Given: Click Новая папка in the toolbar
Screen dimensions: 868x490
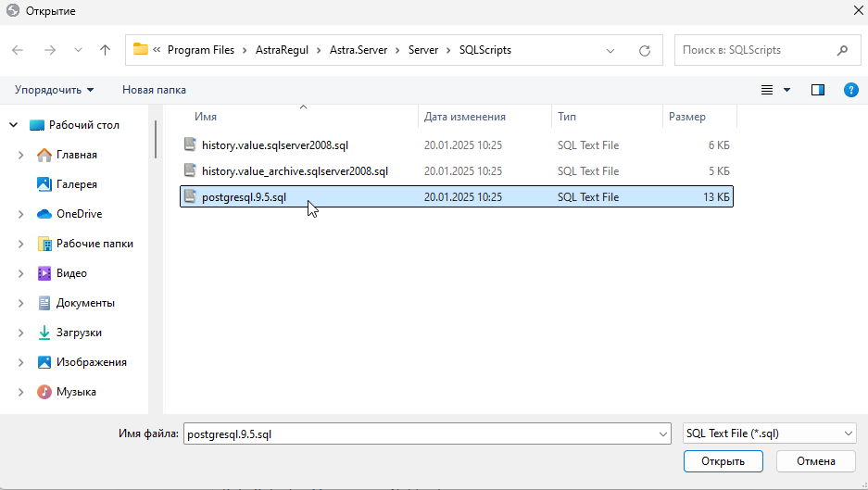Looking at the screenshot, I should point(154,90).
